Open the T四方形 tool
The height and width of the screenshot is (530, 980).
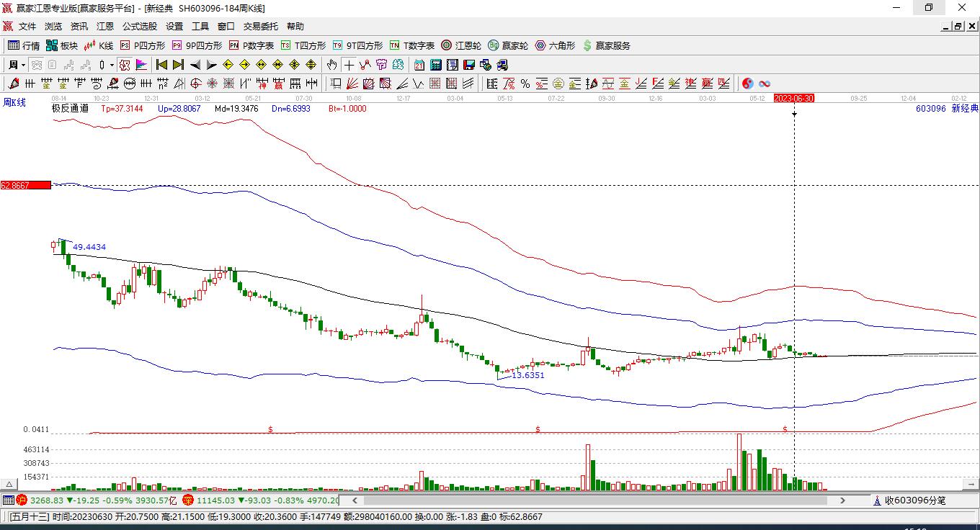click(303, 45)
